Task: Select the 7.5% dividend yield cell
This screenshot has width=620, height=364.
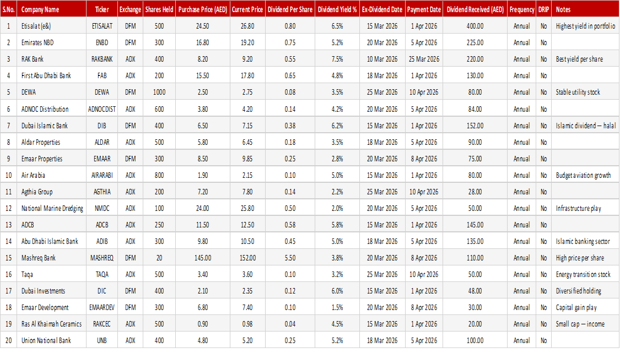Action: (337, 59)
